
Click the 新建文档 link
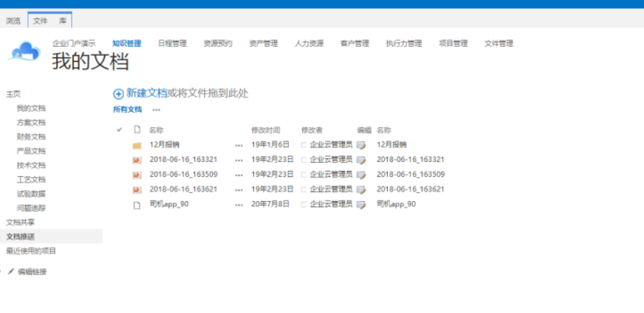click(147, 93)
